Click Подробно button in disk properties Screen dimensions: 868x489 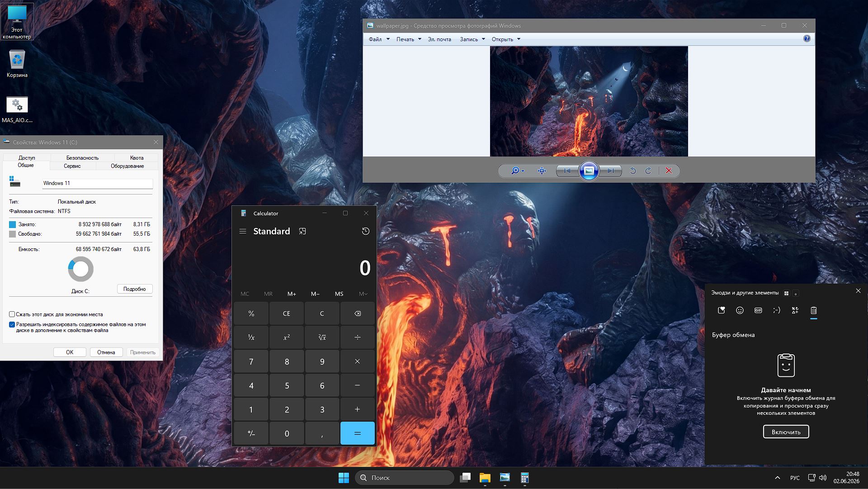pos(135,289)
